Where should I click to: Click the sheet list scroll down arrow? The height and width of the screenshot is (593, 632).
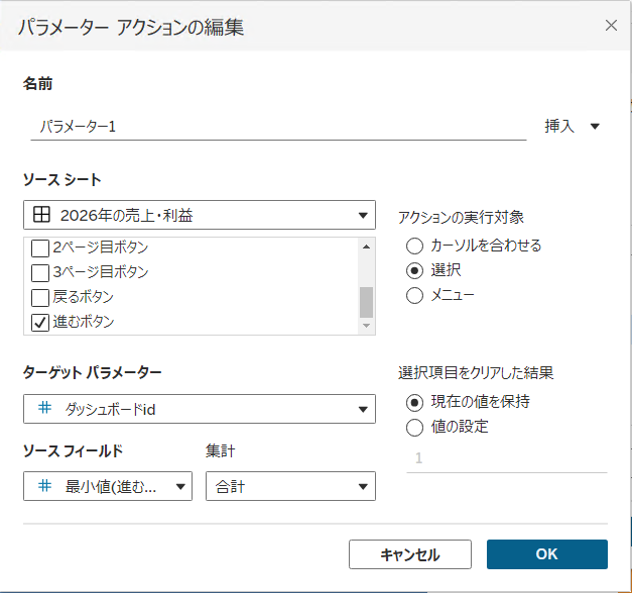(x=366, y=325)
